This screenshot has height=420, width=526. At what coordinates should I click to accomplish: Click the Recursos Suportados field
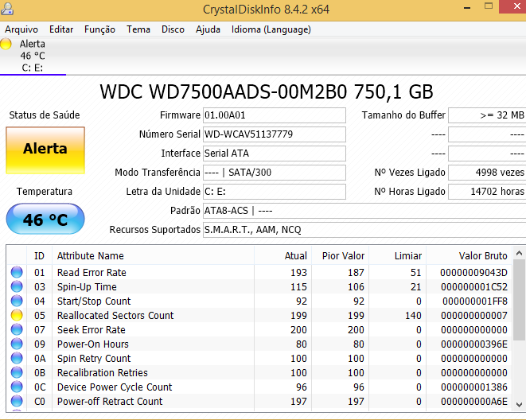pos(364,230)
